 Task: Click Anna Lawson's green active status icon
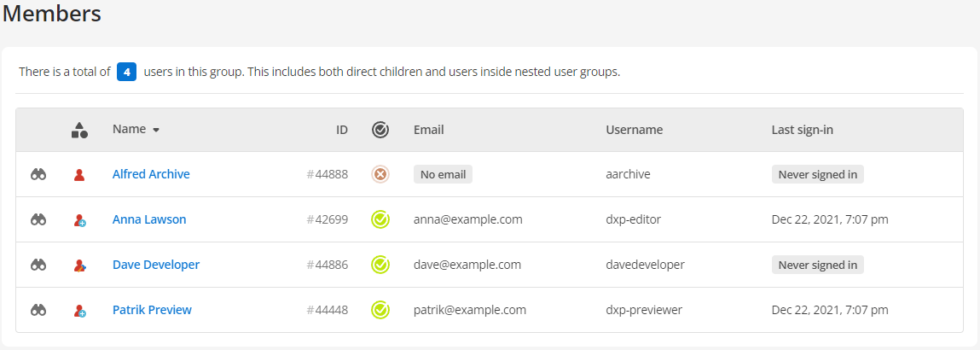(380, 219)
